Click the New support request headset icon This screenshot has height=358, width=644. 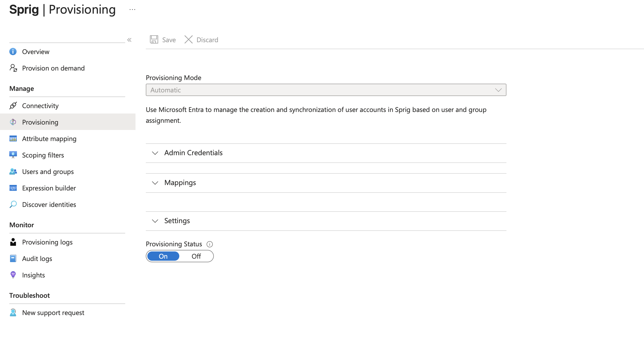13,313
